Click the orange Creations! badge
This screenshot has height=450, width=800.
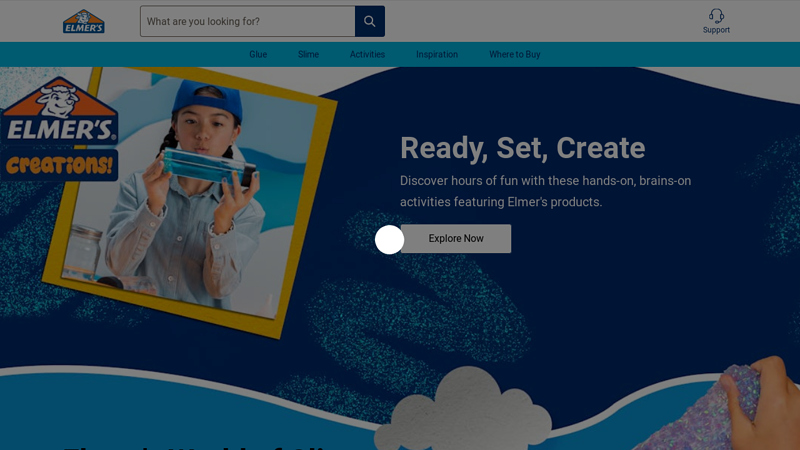[60, 165]
